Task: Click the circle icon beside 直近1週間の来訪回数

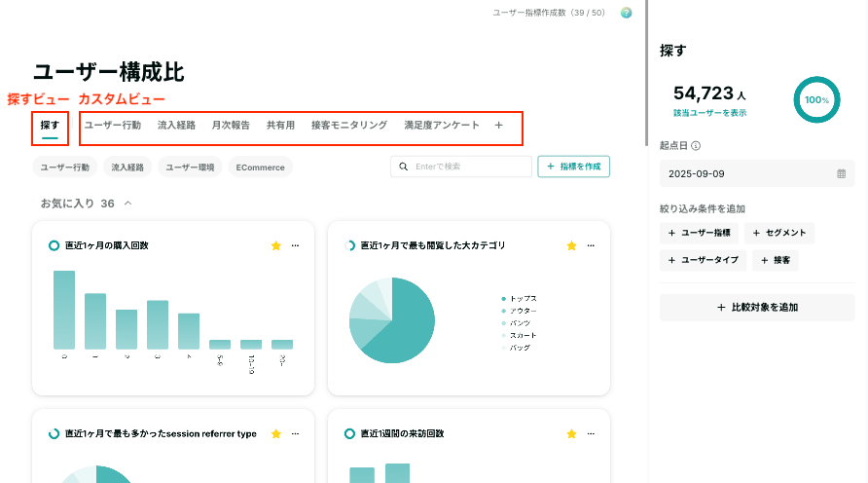Action: (x=349, y=433)
